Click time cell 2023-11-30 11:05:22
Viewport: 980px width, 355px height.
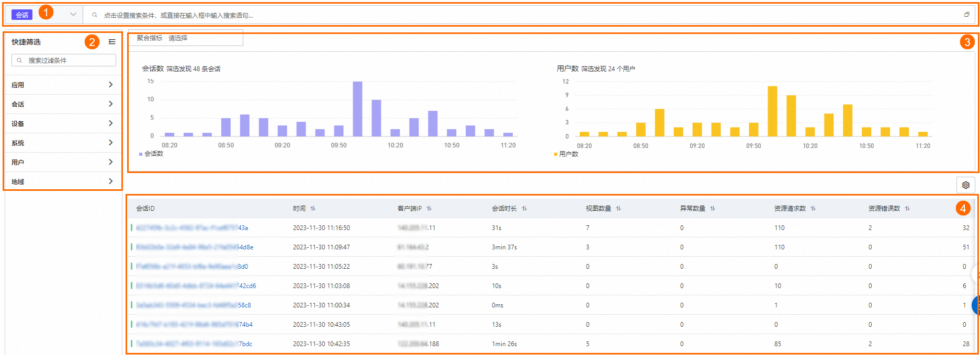pos(321,267)
